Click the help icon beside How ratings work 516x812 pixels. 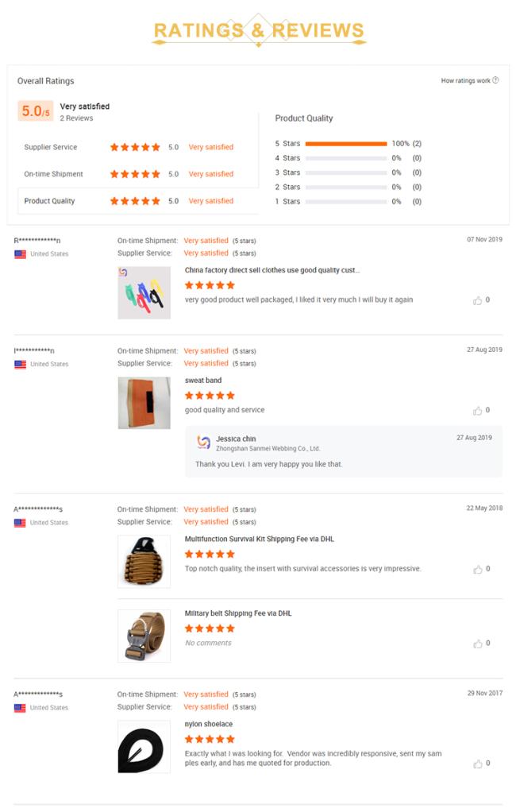tap(495, 81)
